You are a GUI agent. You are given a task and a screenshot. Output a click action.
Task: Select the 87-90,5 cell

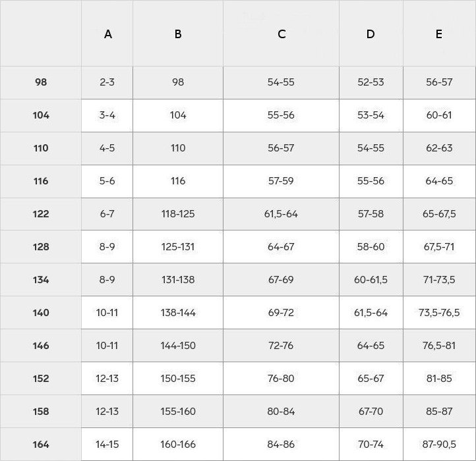(439, 445)
